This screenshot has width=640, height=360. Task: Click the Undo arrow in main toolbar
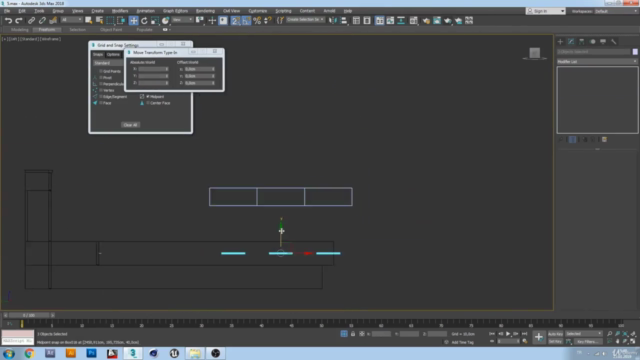(x=8, y=20)
